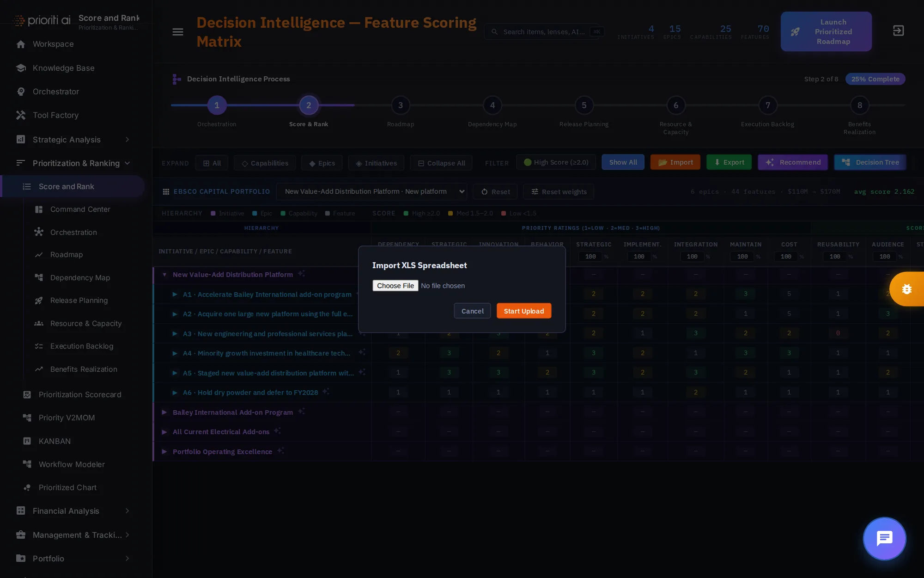Screen dimensions: 924x578
Task: Jump to step 6 Resource & Capacity
Action: [x=676, y=105]
